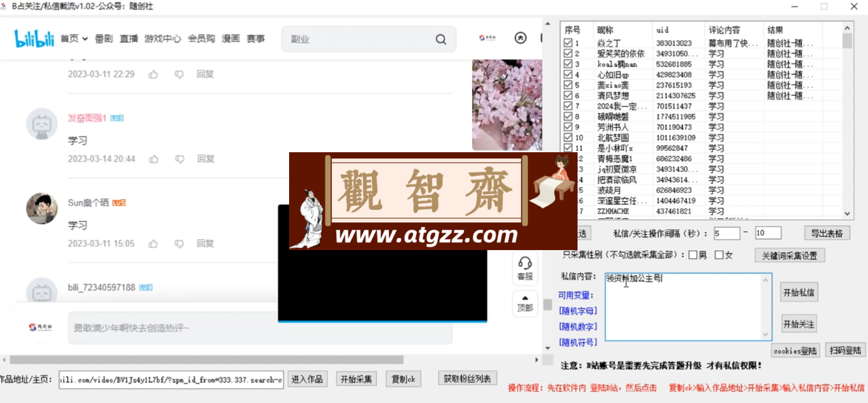Click the message textarea scroll-up arrow
Image resolution: width=868 pixels, height=403 pixels.
(x=766, y=279)
